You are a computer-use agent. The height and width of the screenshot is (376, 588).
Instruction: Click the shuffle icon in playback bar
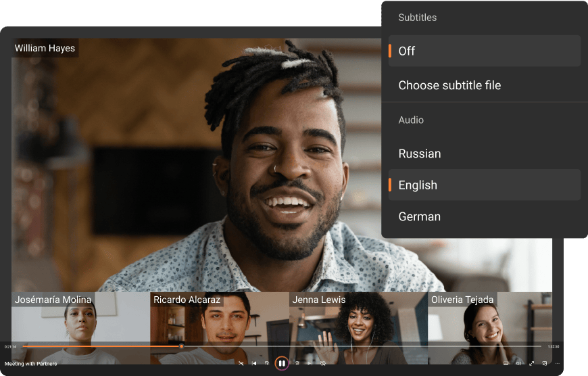click(241, 363)
